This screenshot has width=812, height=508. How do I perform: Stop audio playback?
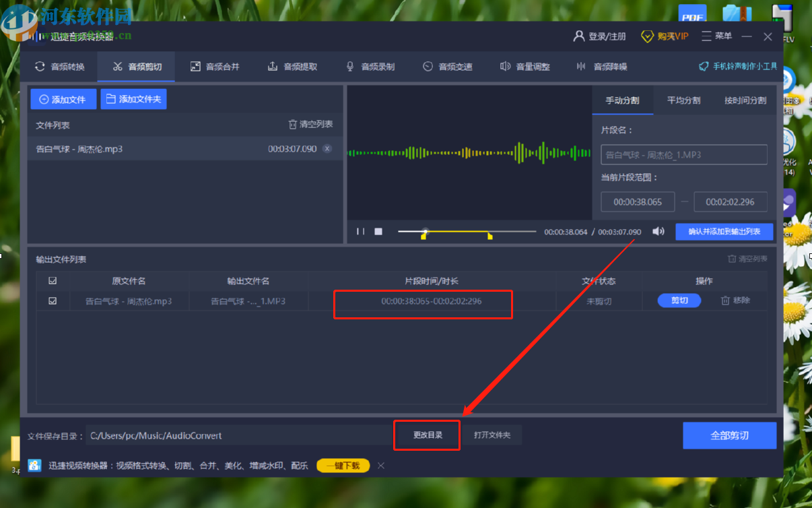coord(378,231)
